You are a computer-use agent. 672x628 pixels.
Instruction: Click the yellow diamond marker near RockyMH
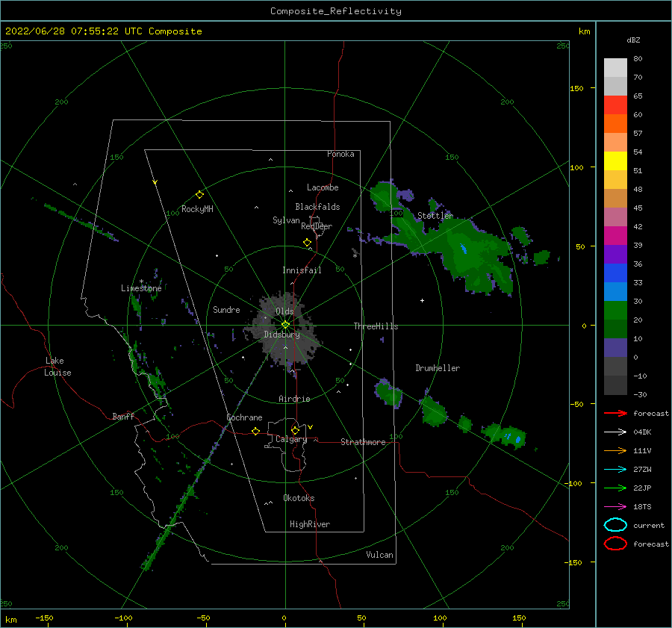pos(199,195)
